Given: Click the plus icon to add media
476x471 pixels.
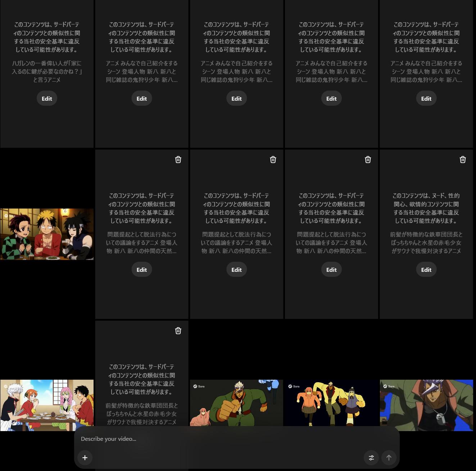Looking at the screenshot, I should pyautogui.click(x=85, y=458).
